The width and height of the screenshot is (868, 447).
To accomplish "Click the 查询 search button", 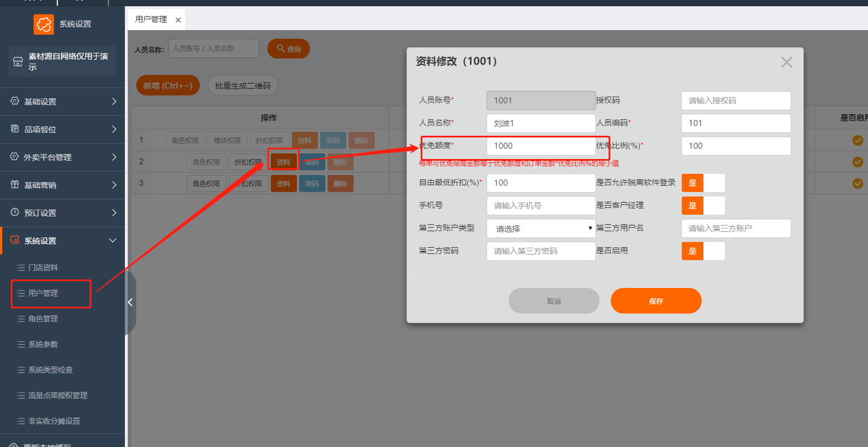I will [288, 49].
